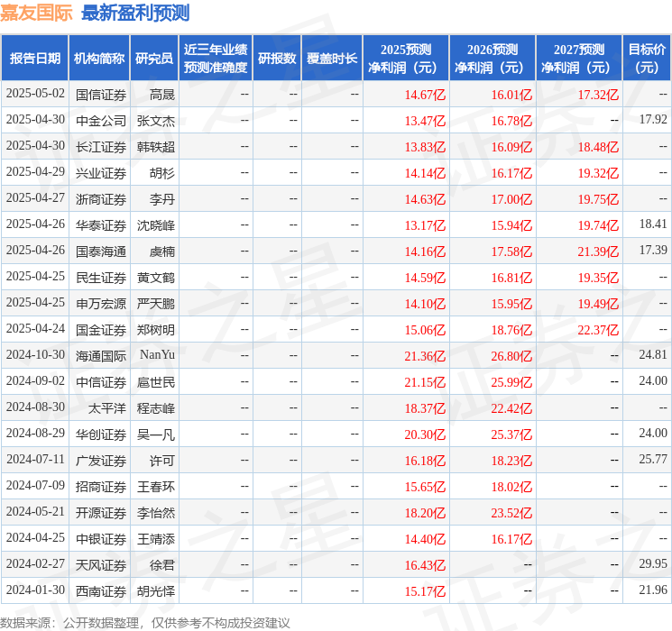The height and width of the screenshot is (631, 672).
Task: Click 申万宏源 institution cell
Action: (x=101, y=303)
